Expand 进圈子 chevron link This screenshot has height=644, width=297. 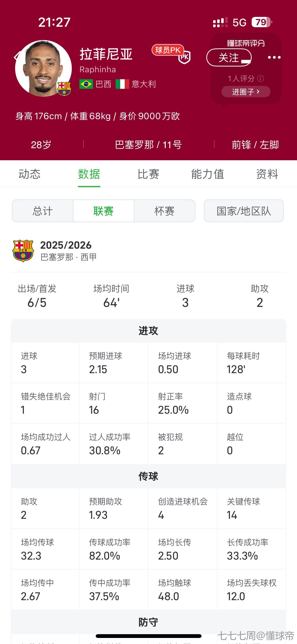tap(246, 92)
